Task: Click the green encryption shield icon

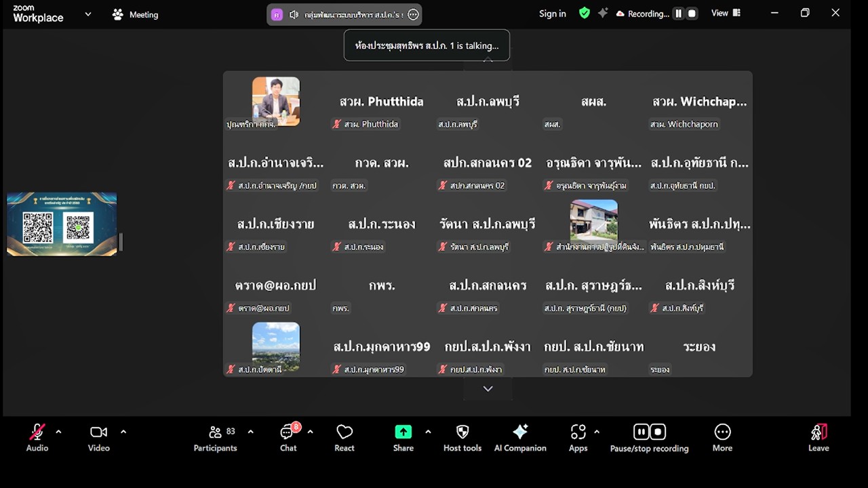Action: [584, 13]
